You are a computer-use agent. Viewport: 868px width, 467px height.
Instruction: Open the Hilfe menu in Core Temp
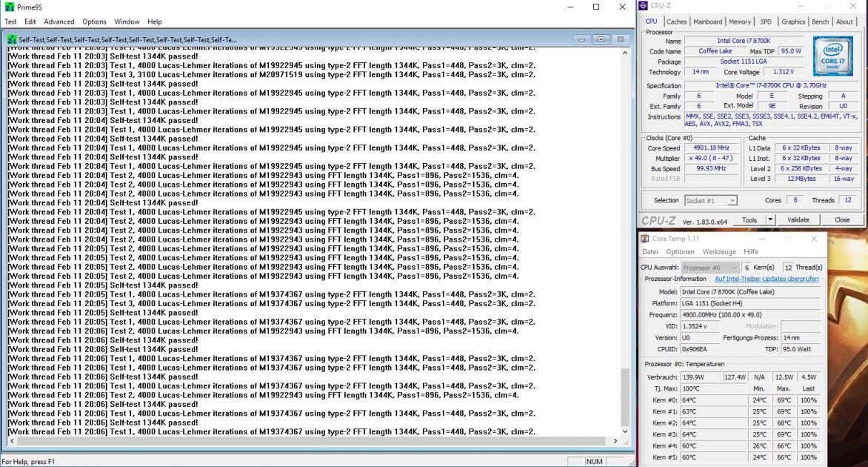pos(751,251)
